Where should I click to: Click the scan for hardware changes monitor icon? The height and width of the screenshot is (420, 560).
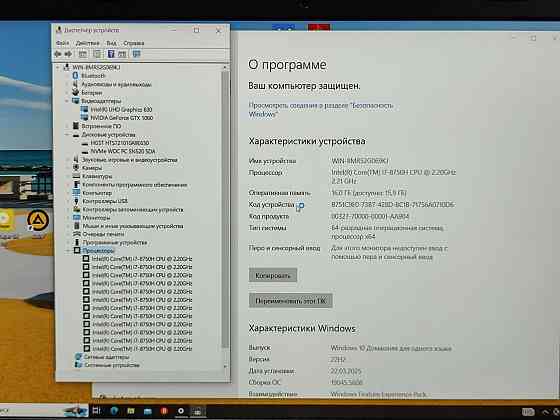pos(136,54)
